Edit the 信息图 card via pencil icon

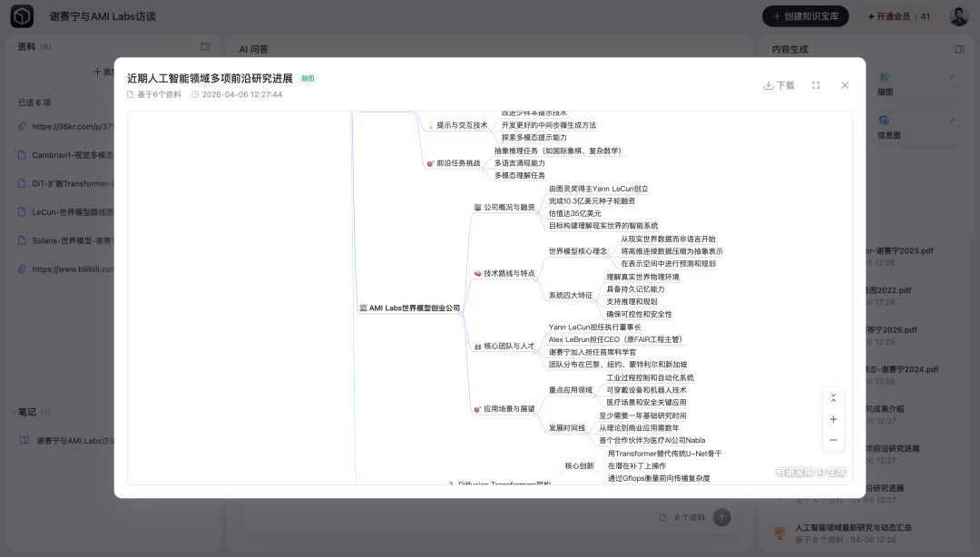(x=952, y=120)
